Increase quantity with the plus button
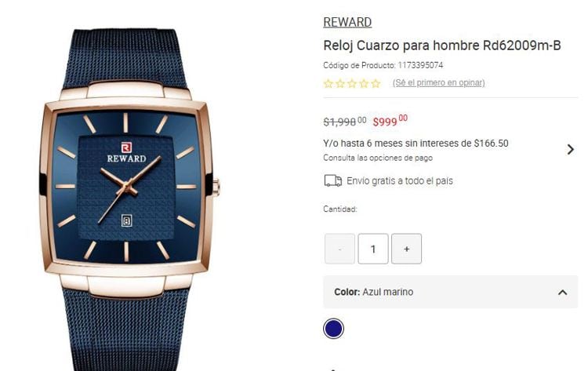This screenshot has width=588, height=371. coord(406,249)
